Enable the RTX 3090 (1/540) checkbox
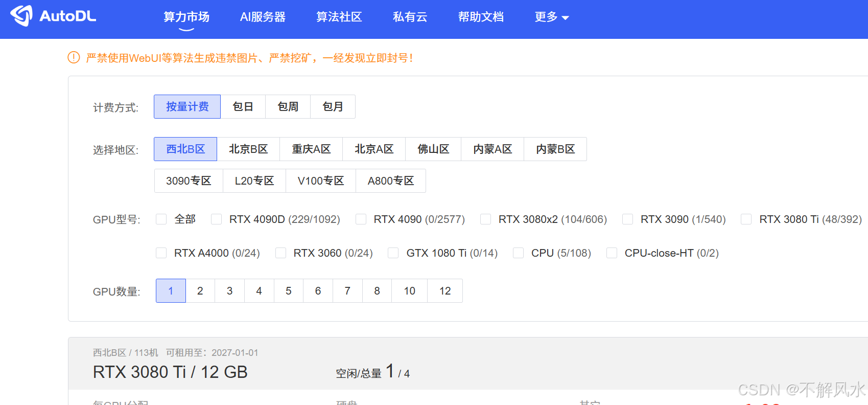 (628, 219)
